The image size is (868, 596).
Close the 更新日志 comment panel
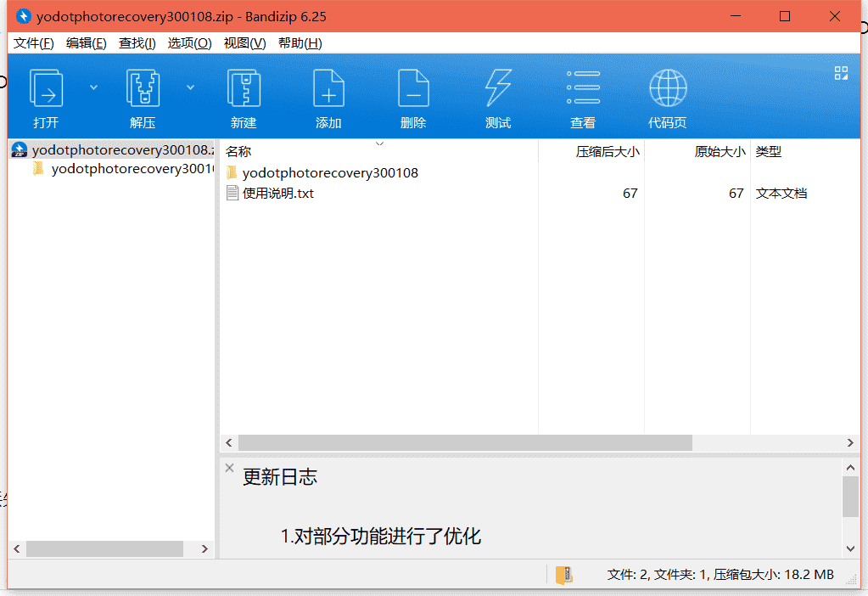(229, 468)
